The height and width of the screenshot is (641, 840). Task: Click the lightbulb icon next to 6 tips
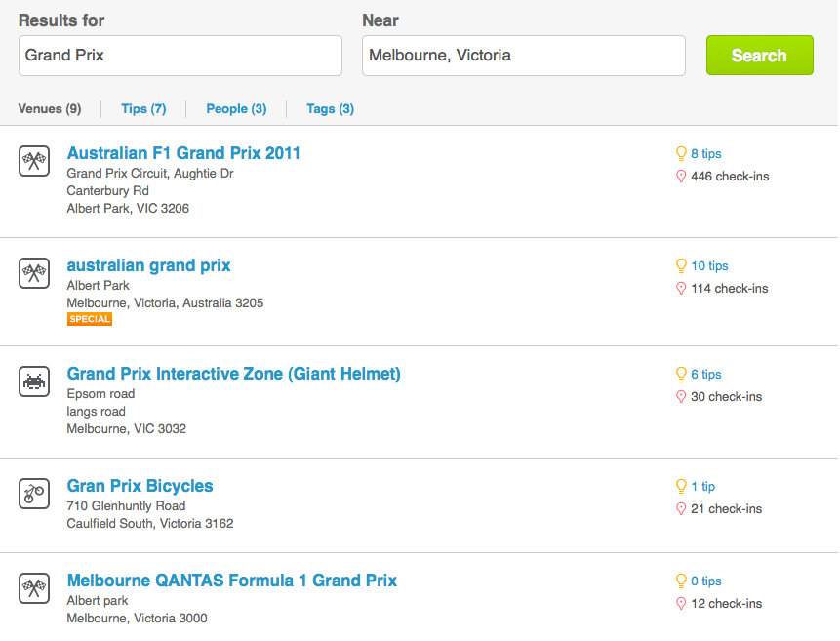click(681, 374)
